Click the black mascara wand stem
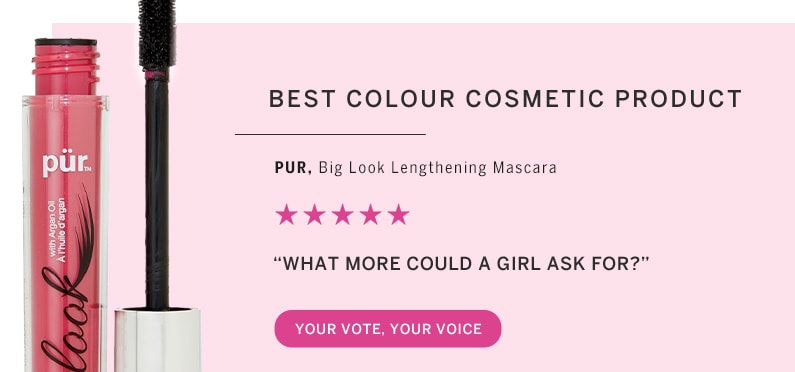This screenshot has width=795, height=372. point(157,190)
